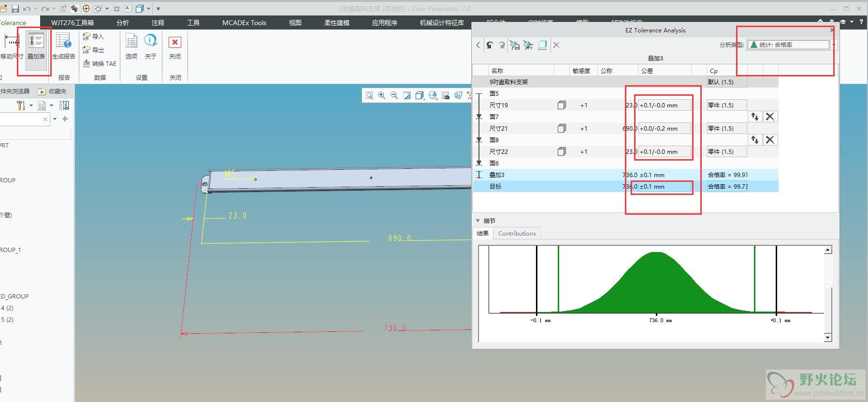Image resolution: width=868 pixels, height=402 pixels.
Task: Click the plus add filter icon in tree
Action: [x=65, y=119]
